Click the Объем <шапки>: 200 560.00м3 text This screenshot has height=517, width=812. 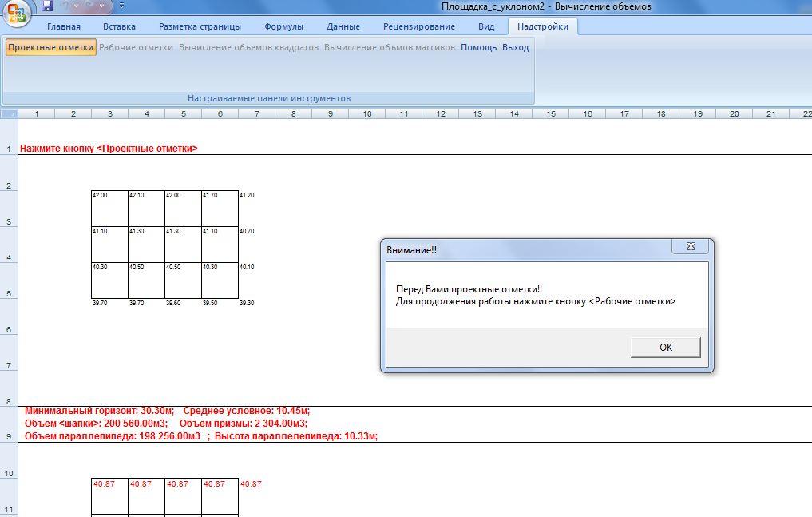[96, 424]
